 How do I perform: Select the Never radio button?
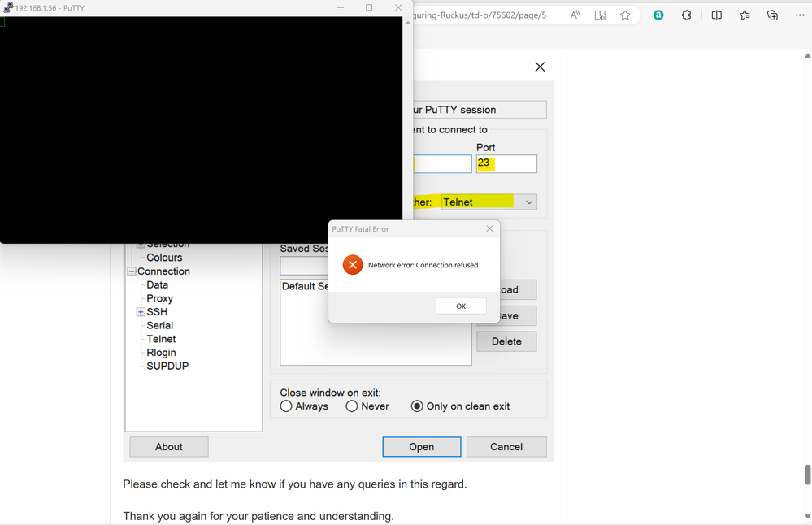click(x=352, y=406)
